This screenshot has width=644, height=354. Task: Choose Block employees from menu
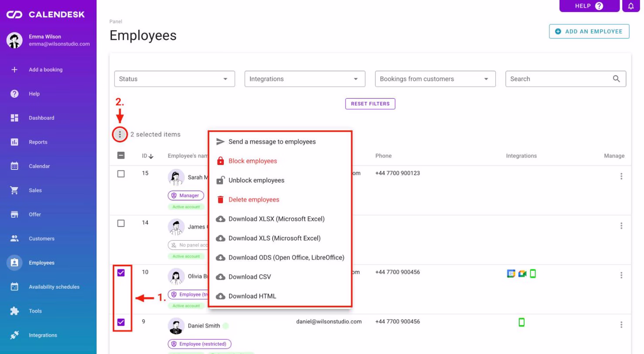coord(280,161)
